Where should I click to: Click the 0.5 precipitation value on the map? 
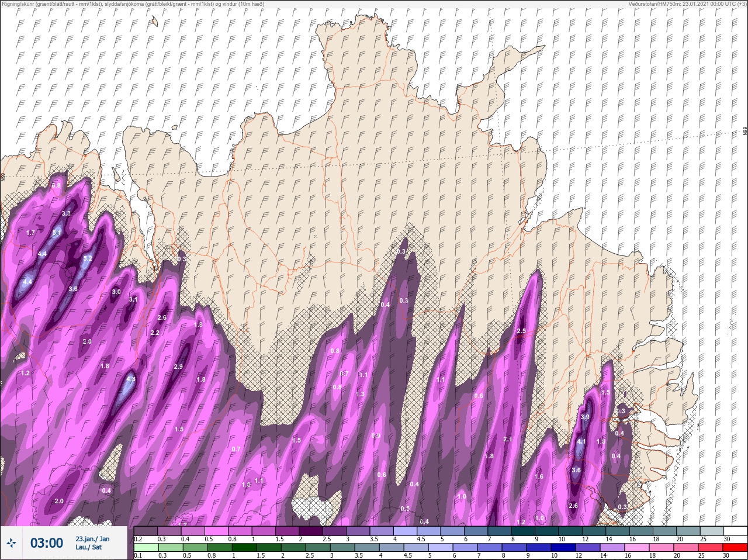405,509
